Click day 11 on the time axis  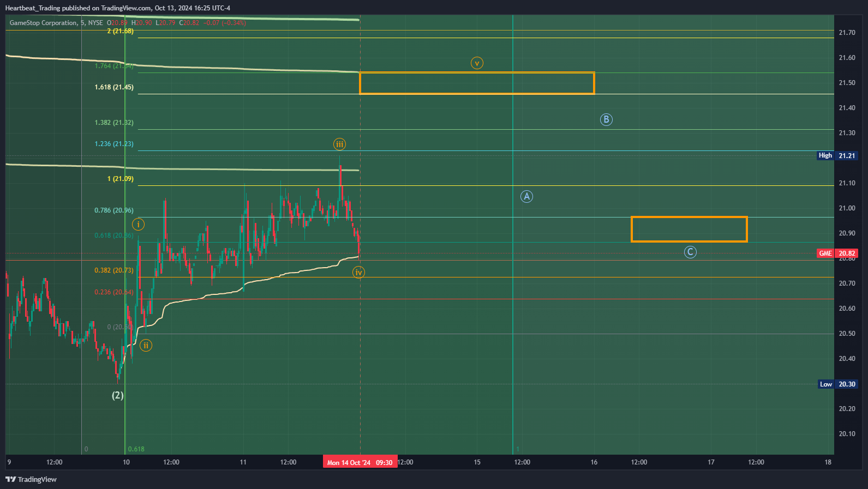[x=243, y=462]
